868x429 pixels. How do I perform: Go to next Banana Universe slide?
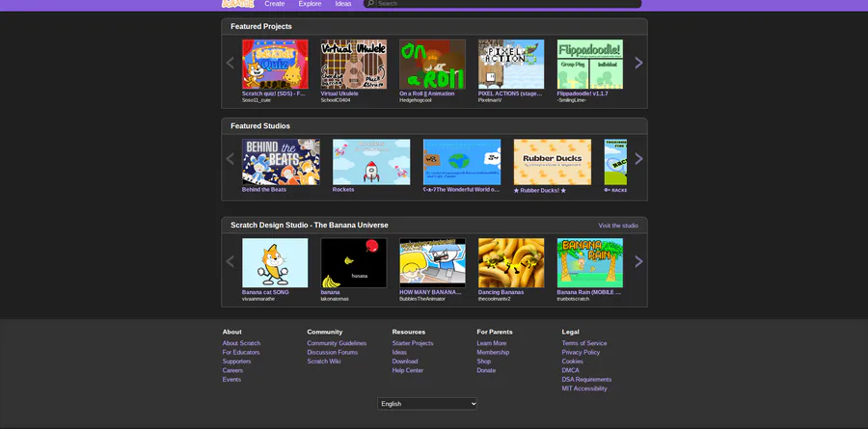coord(638,261)
